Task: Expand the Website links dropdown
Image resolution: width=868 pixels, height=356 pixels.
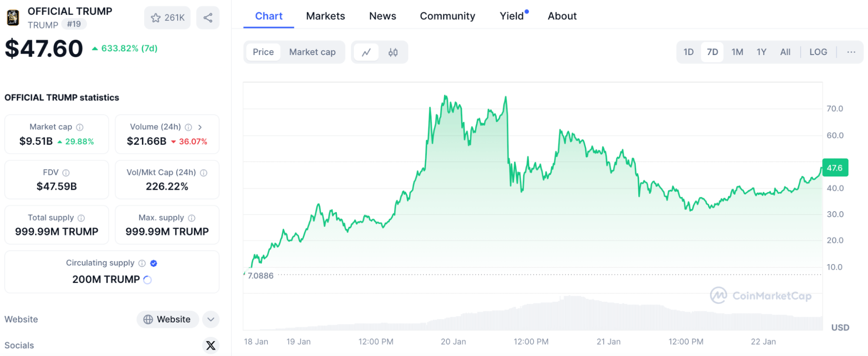Action: [211, 320]
